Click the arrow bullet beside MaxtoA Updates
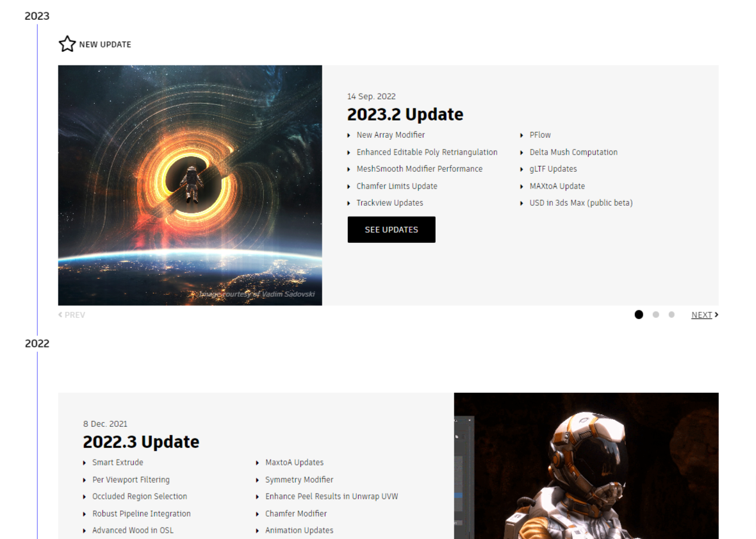The image size is (756, 539). [x=256, y=462]
